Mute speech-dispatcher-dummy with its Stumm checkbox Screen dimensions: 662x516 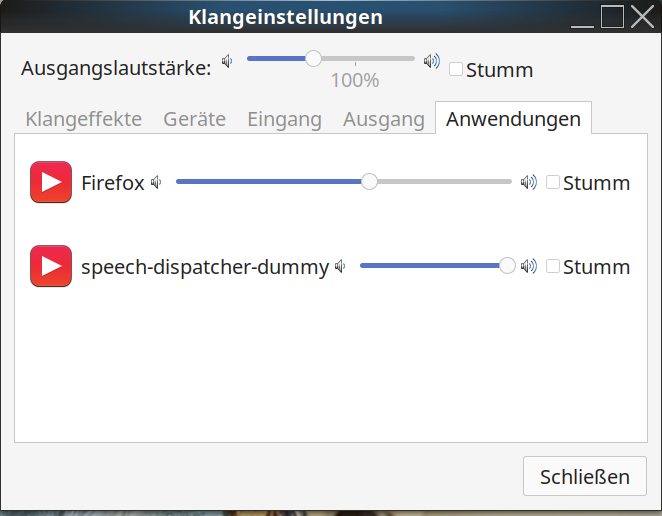pos(553,266)
